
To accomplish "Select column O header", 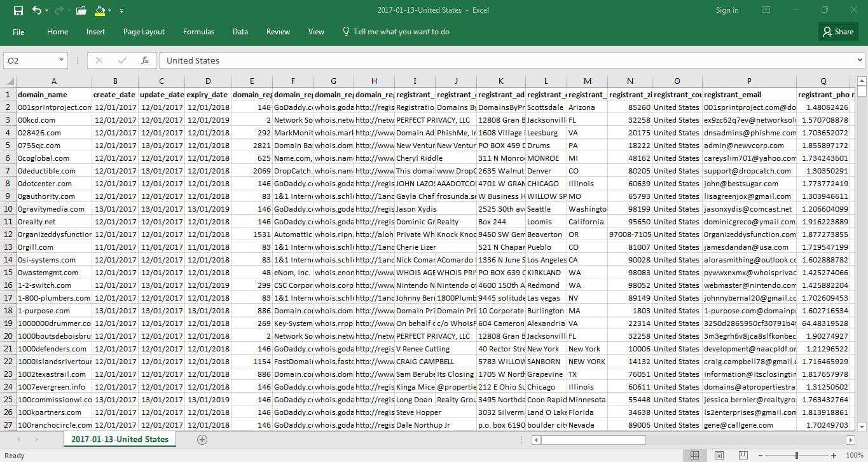I will [677, 81].
